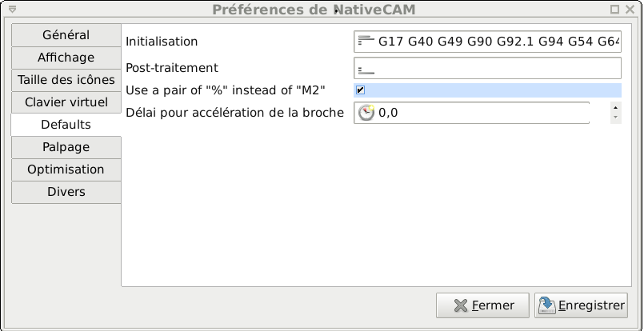Screen dimensions: 644x331
Task: Click the Fermer button
Action: (482, 305)
